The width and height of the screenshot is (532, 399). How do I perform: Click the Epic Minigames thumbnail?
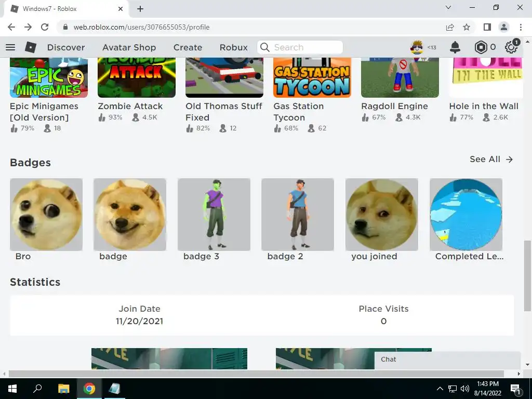[49, 78]
